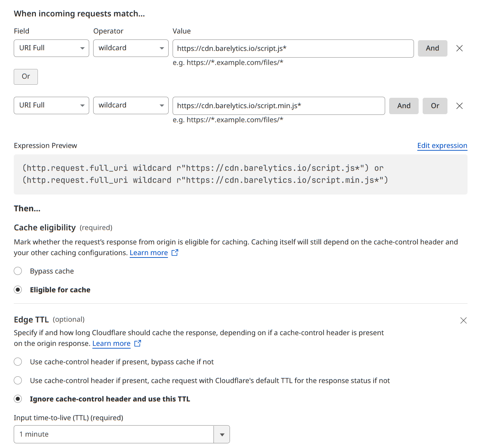Select Ignore cache-control header and use this TTL
This screenshot has width=485, height=448.
click(18, 399)
